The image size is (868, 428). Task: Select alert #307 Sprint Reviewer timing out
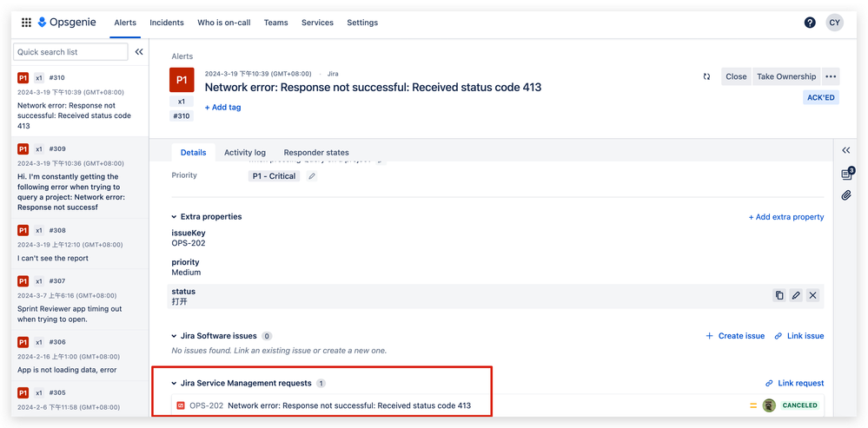[80, 300]
